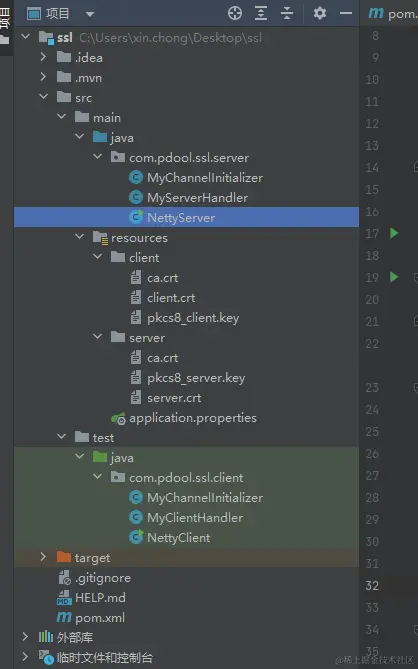Hide the project panel with minus icon
This screenshot has width=418, height=669.
346,13
